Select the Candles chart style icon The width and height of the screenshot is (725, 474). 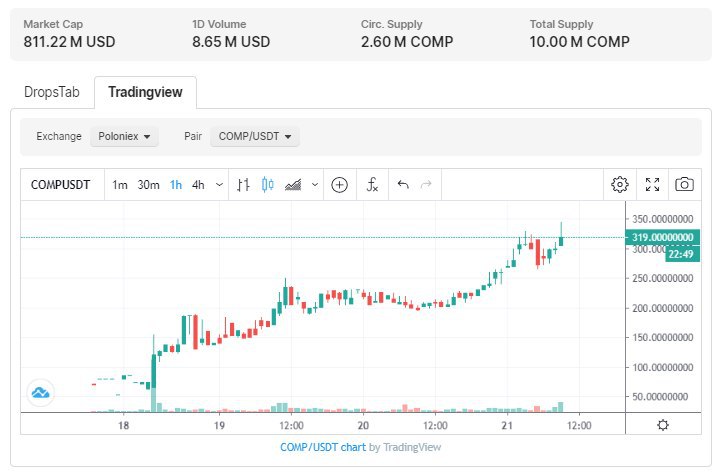click(268, 185)
